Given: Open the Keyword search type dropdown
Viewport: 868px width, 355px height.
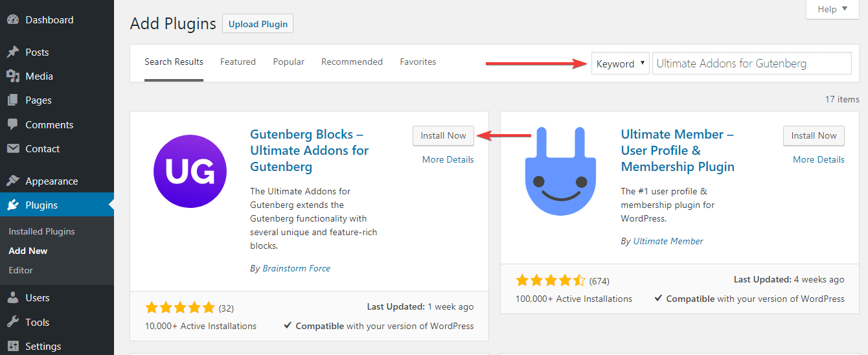Looking at the screenshot, I should 621,63.
